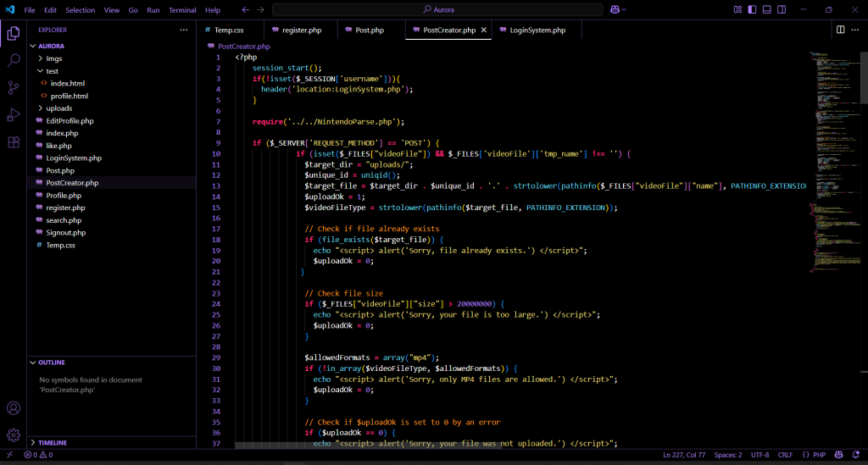Open the remote window indicator

click(x=9, y=455)
